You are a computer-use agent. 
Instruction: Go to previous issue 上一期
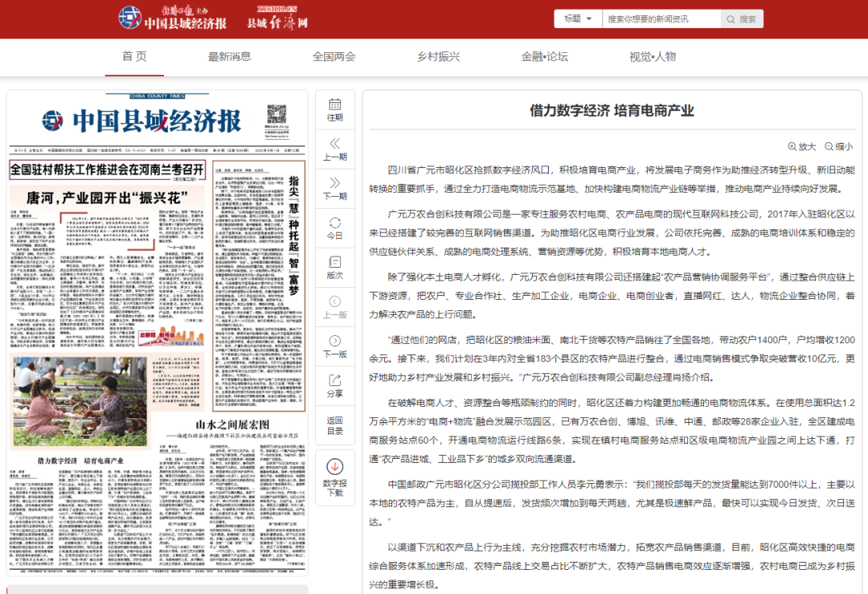point(335,150)
